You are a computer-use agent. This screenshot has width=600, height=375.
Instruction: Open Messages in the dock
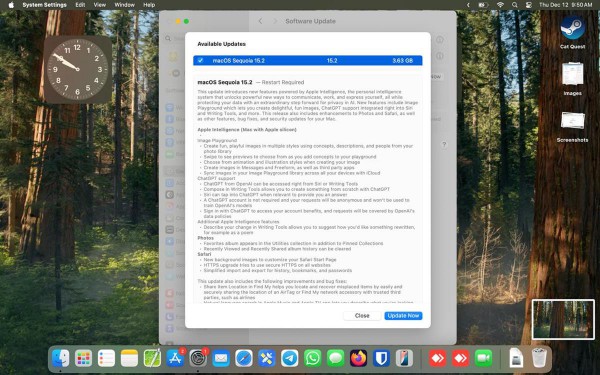pos(336,359)
